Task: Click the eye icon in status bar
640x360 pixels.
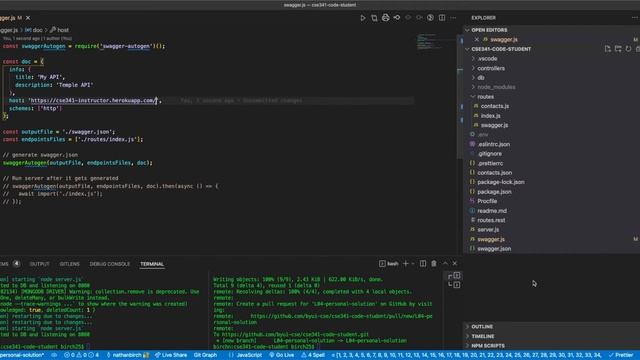Action: pyautogui.click(x=54, y=355)
